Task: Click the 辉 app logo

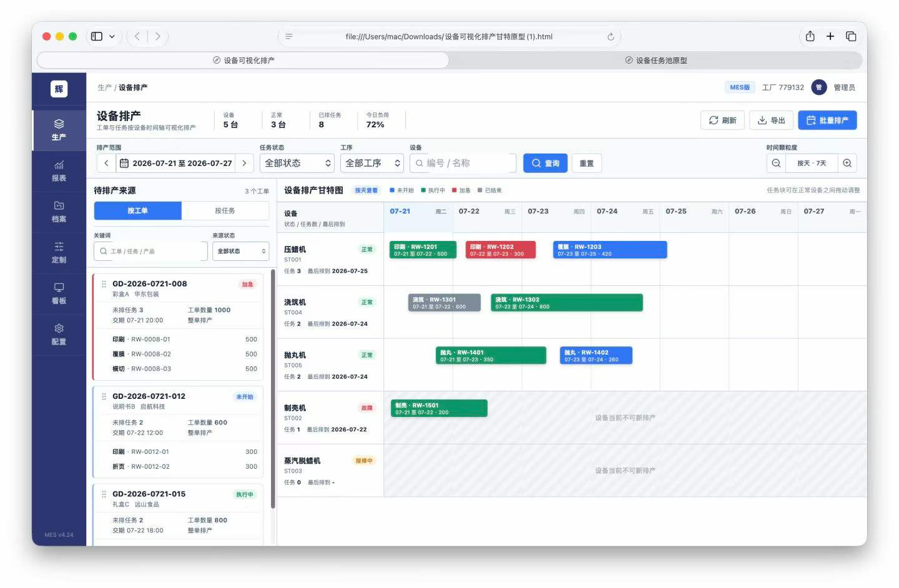Action: (59, 89)
